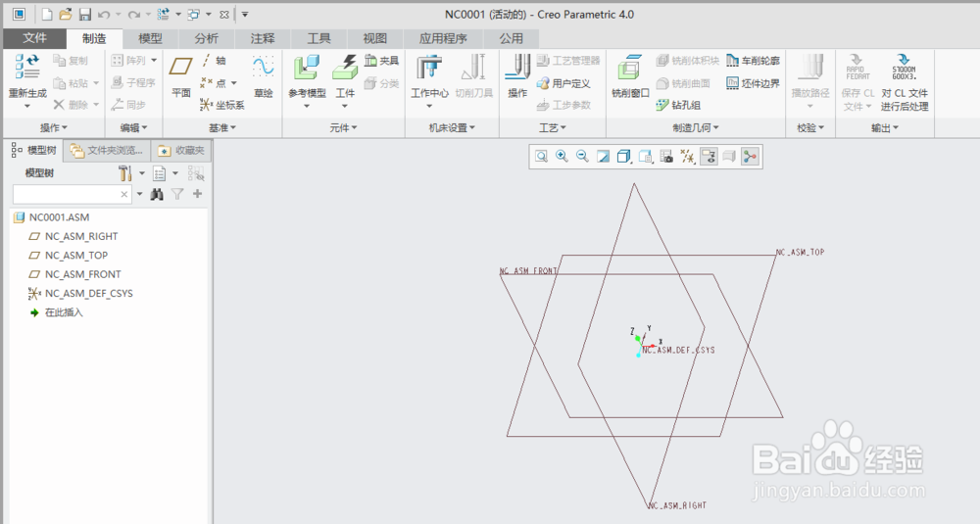
Task: Switch to the 注释 ribbon tab
Action: point(263,39)
